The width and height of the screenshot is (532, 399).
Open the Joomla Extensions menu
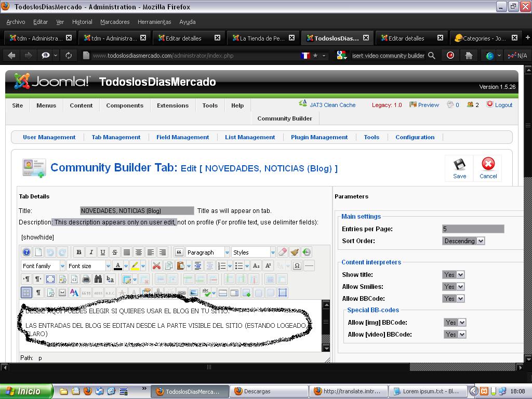click(172, 105)
